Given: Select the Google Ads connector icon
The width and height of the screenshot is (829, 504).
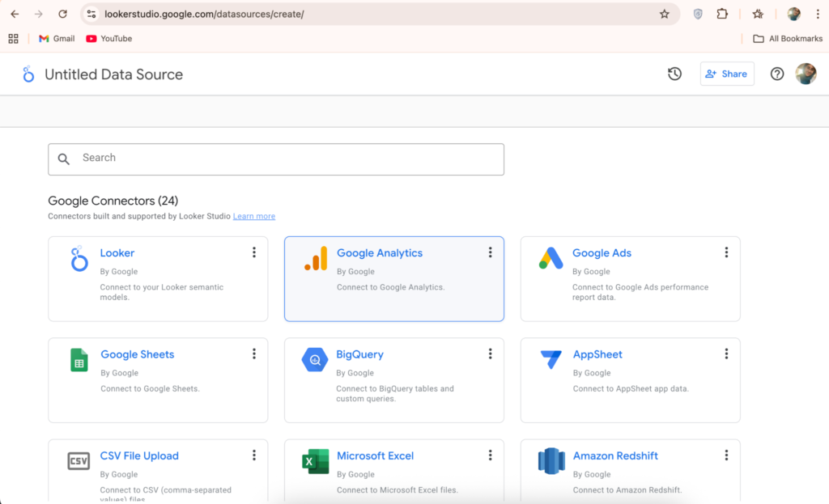Looking at the screenshot, I should click(x=551, y=259).
